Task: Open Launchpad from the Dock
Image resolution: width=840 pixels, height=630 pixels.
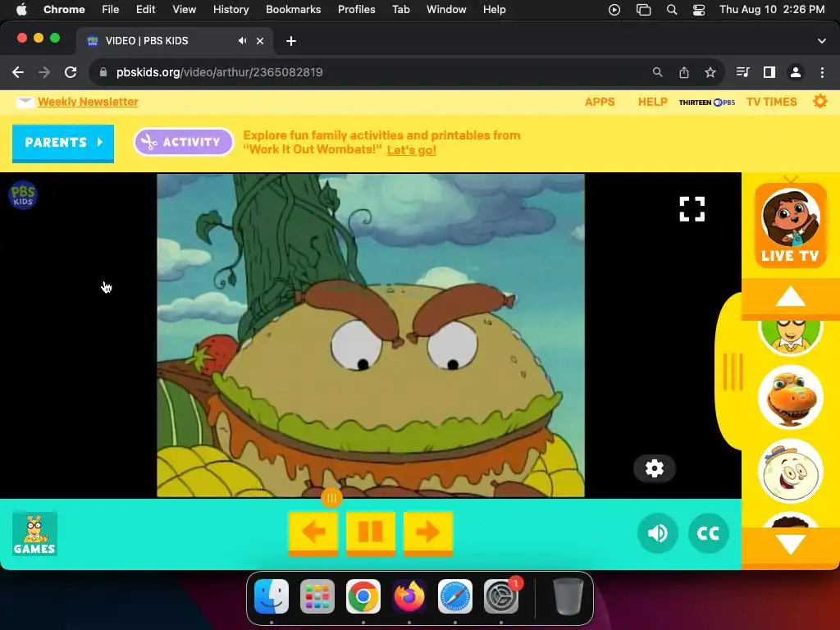Action: [x=317, y=596]
